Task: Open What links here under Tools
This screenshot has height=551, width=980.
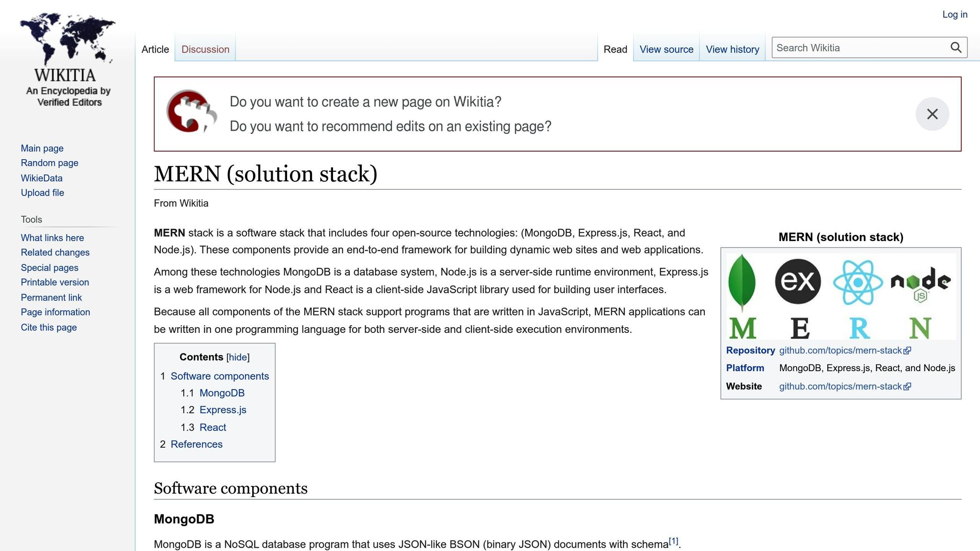Action: coord(52,238)
